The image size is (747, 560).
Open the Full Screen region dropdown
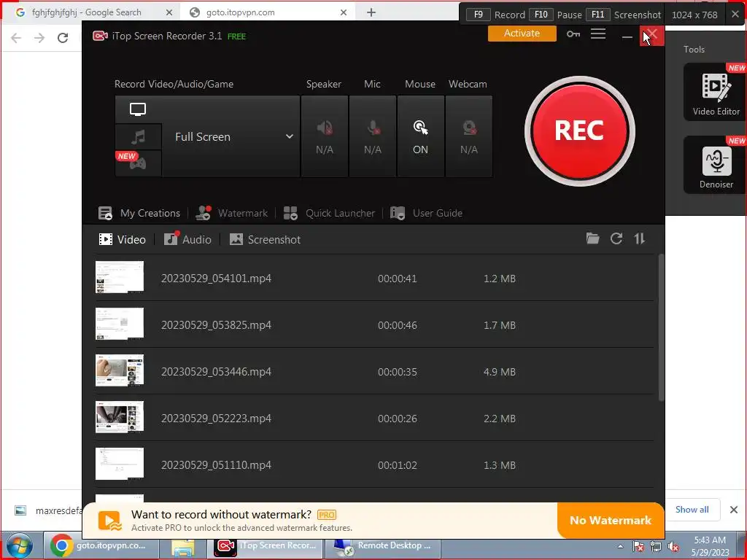[231, 136]
